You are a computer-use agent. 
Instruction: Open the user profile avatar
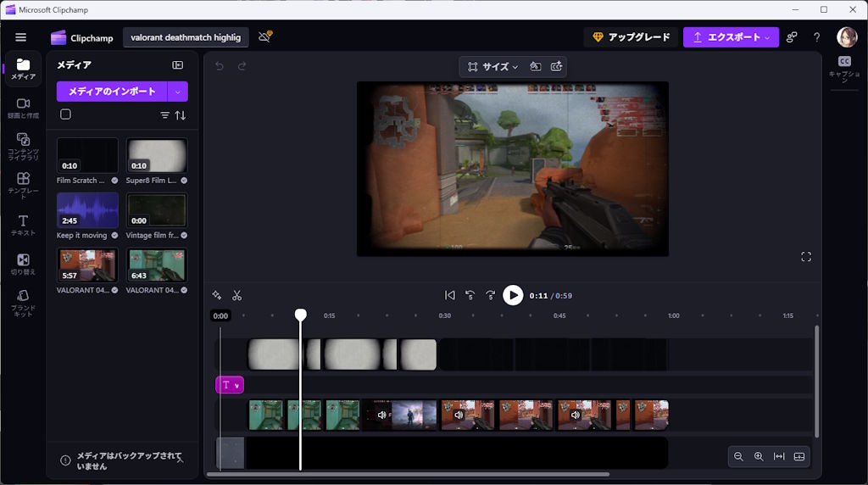(847, 37)
